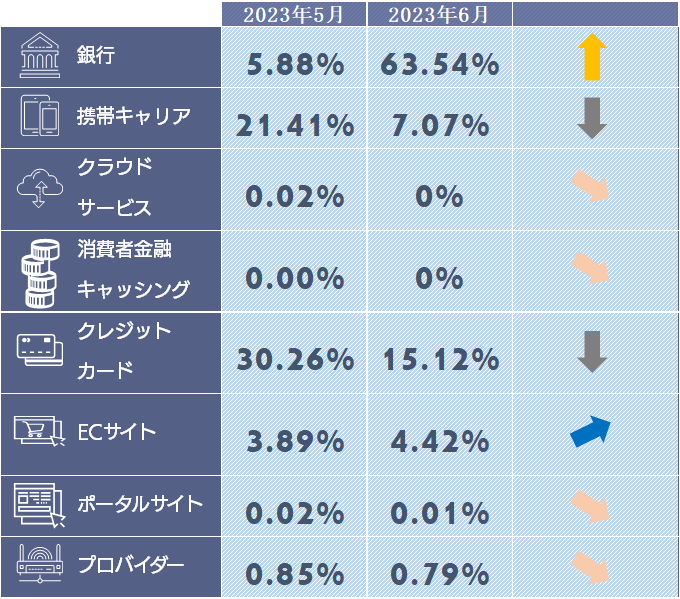Click the 銀行 row label

96,56
